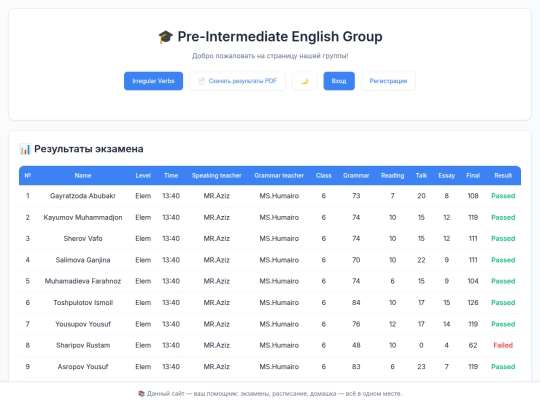The width and height of the screenshot is (540, 405).
Task: Click talk score 22 for Salimova Ganjina
Action: [x=421, y=260]
